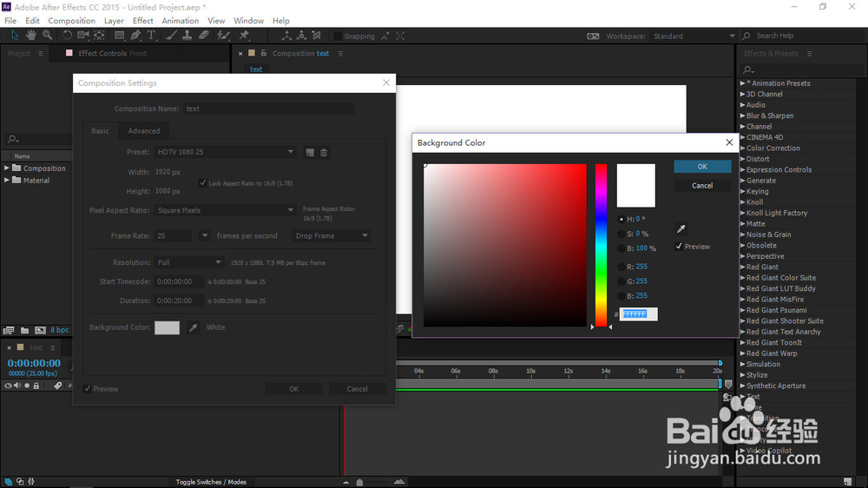
Task: Click OK in Background Color dialog
Action: [702, 167]
